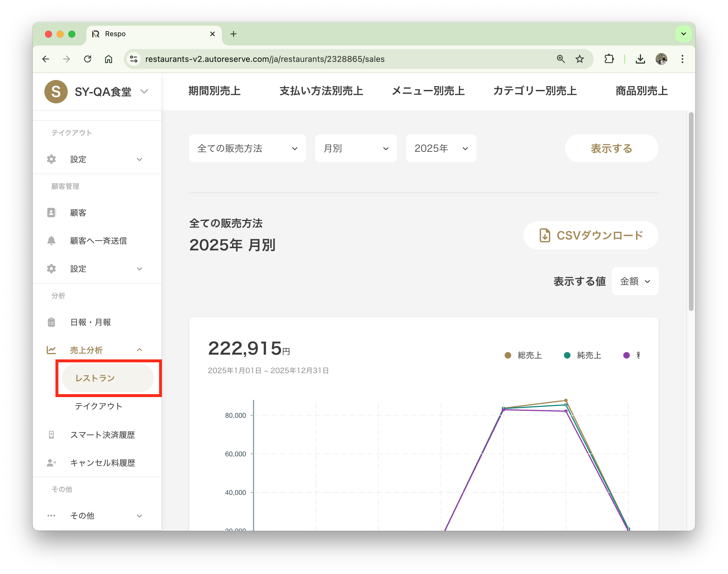This screenshot has height=574, width=728.
Task: Switch to 商品別売上 tab
Action: [x=641, y=91]
